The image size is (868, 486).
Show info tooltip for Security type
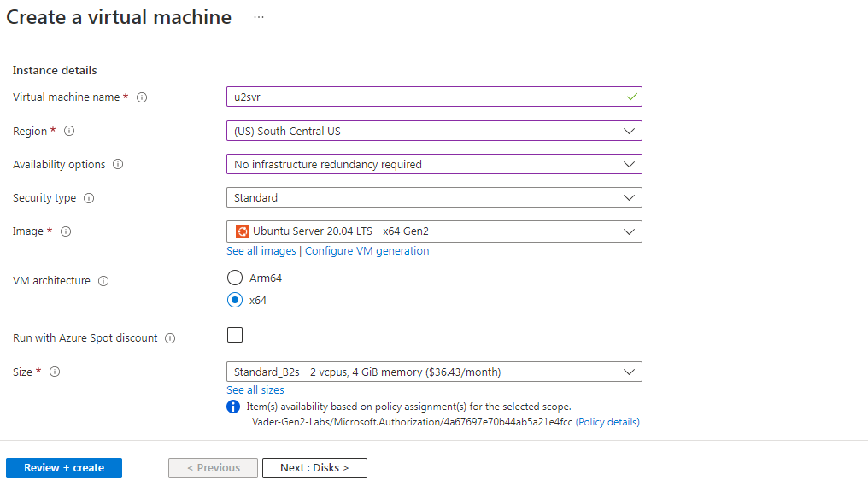[89, 198]
